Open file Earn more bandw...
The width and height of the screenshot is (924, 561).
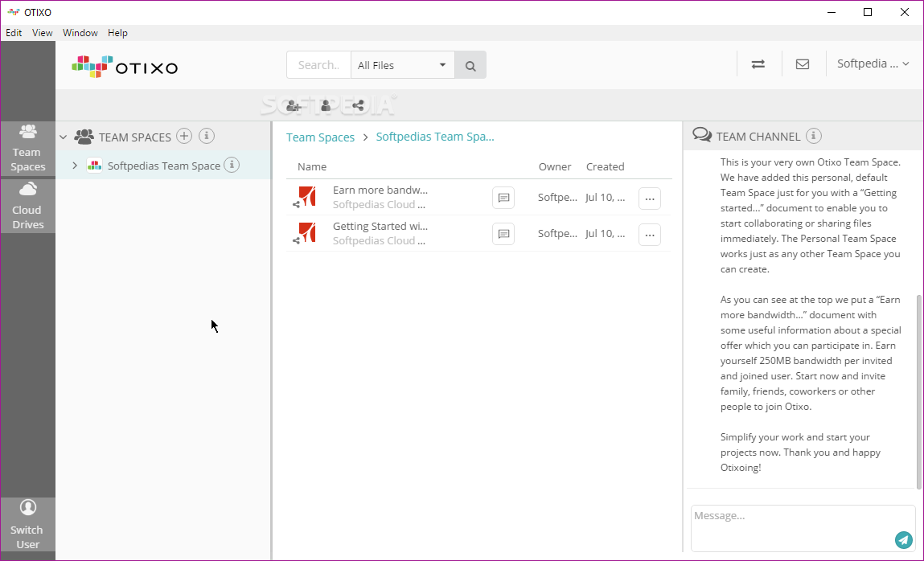380,190
